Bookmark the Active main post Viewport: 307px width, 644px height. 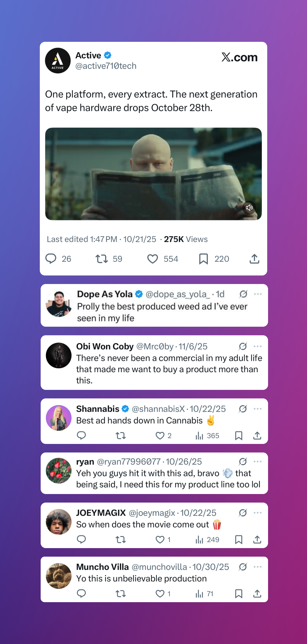pos(204,259)
